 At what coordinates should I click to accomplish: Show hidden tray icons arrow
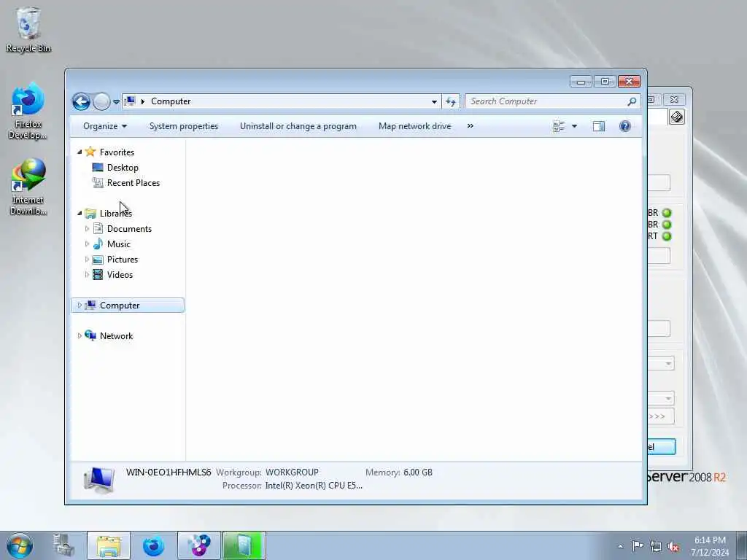tap(620, 546)
